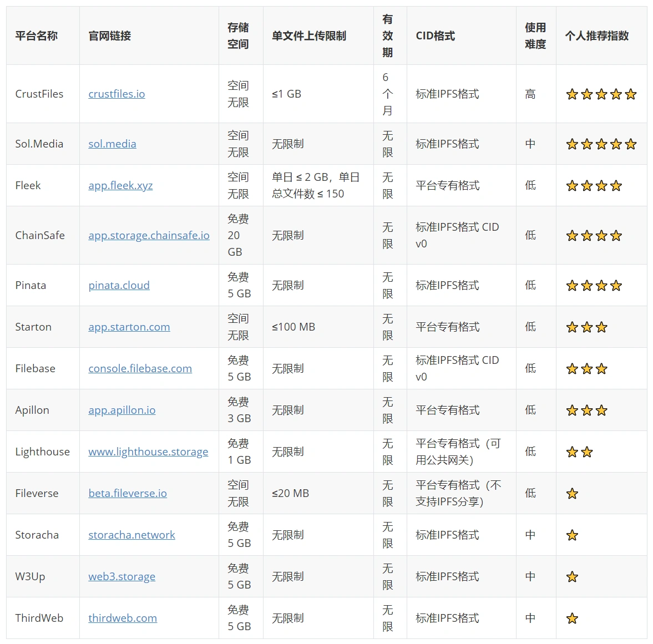Go to the app.starton.com link

click(129, 327)
